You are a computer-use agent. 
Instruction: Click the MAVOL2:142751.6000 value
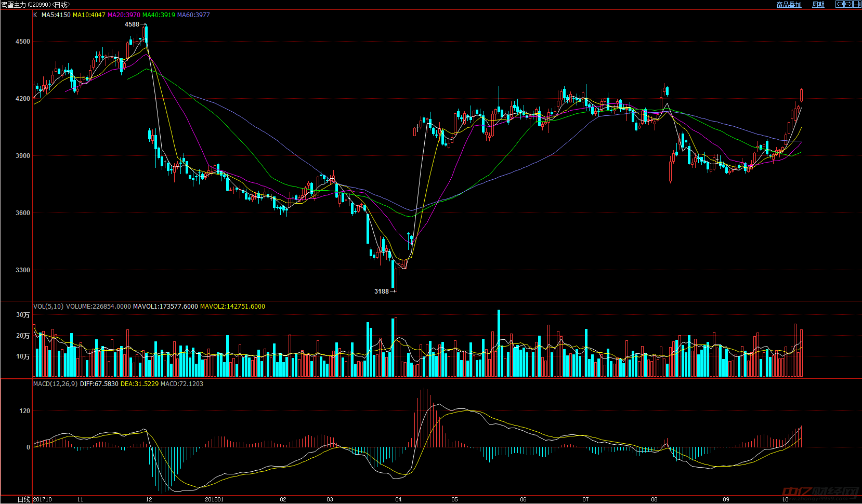pos(232,307)
